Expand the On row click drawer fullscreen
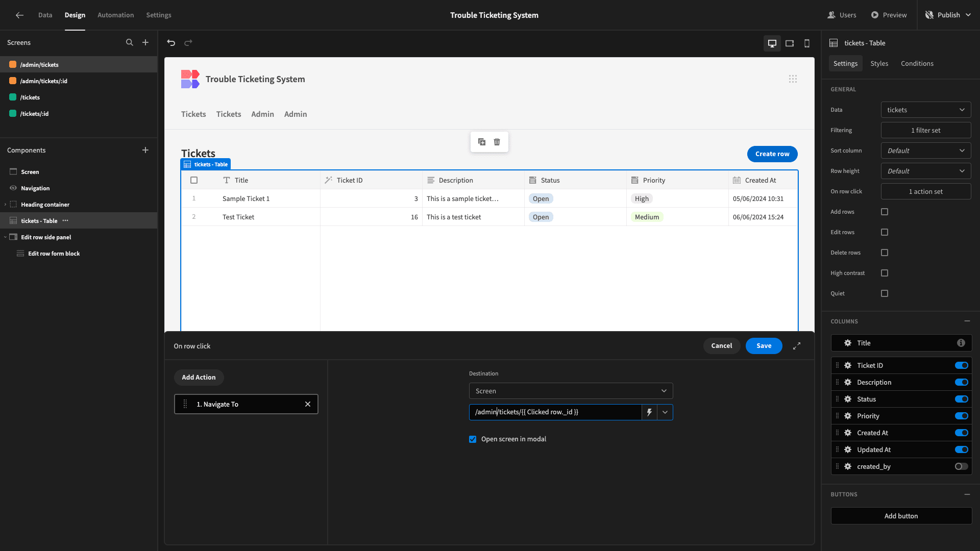 coord(797,346)
